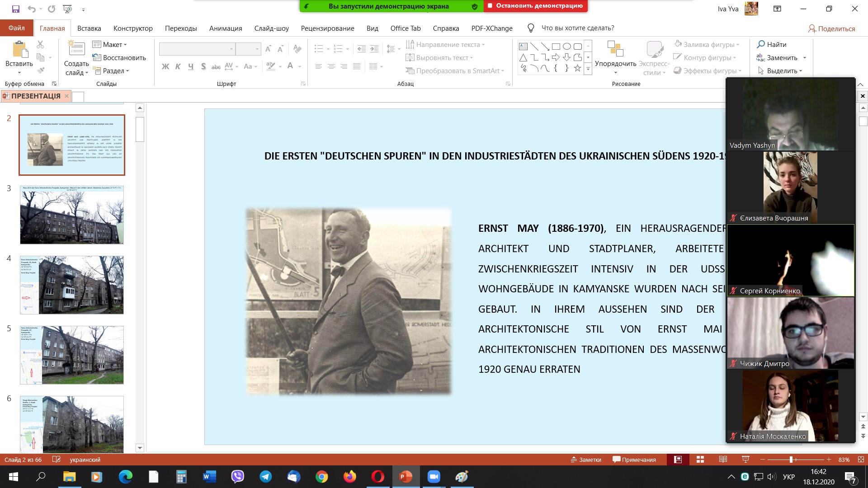Click the Paste (Вставить) icon
868x488 pixels.
click(x=19, y=49)
